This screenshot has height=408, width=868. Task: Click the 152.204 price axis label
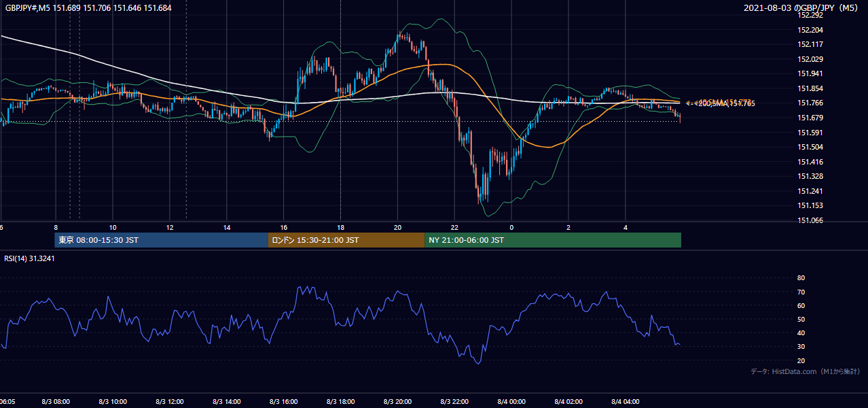click(x=811, y=30)
